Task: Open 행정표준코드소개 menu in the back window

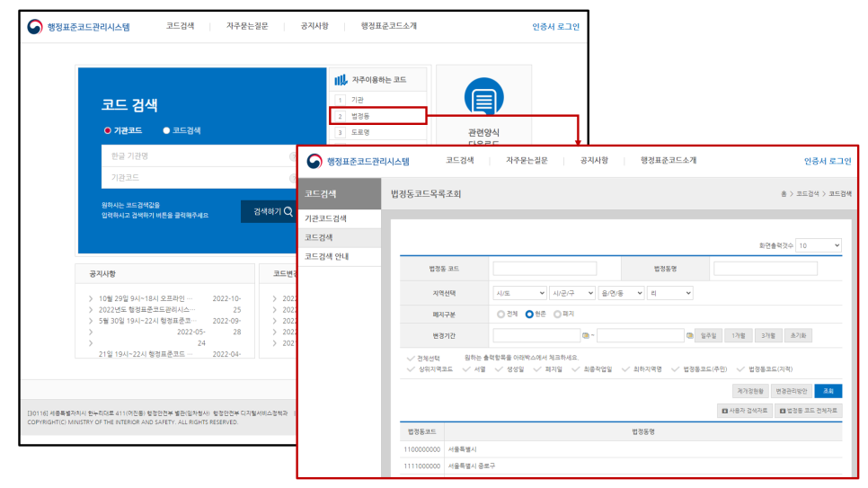Action: click(x=388, y=26)
